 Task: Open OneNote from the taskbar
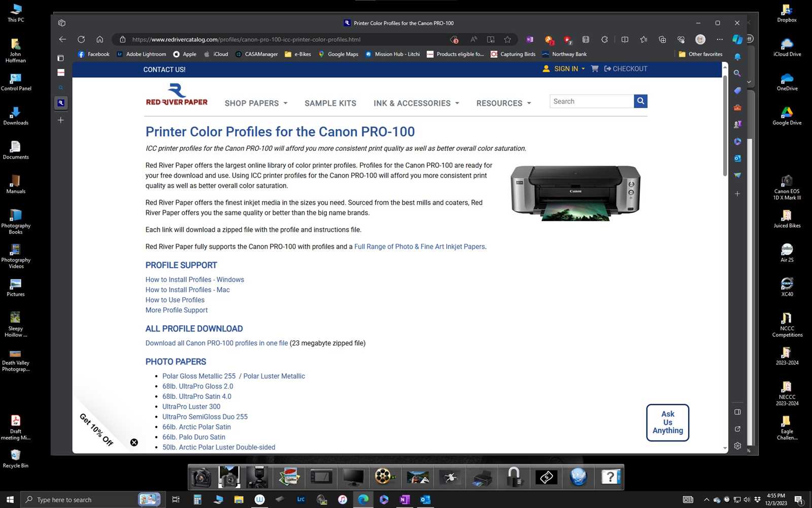[404, 499]
